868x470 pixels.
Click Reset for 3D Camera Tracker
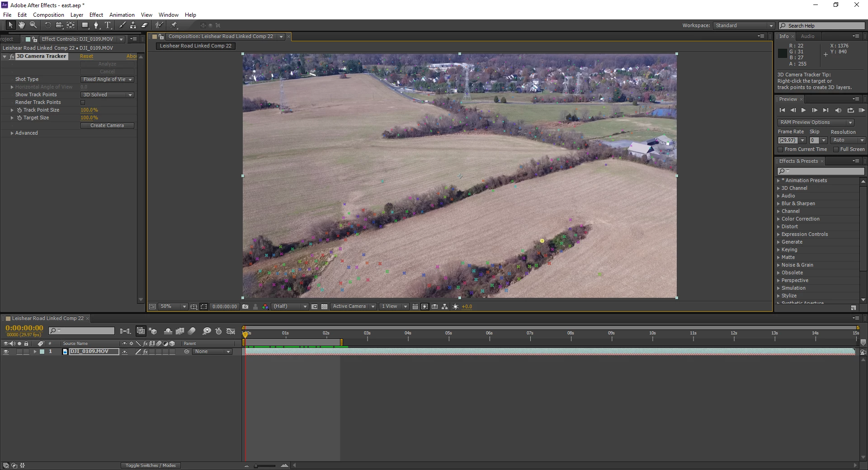(x=86, y=56)
